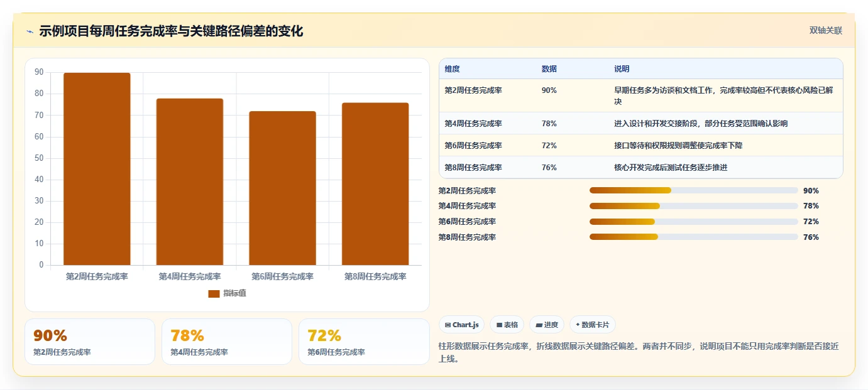Click table cell 第6周任务完成率
Image resolution: width=868 pixels, height=390 pixels.
[473, 146]
